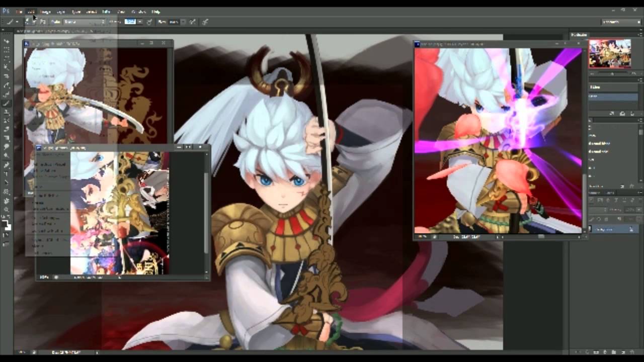This screenshot has width=644, height=362.
Task: Select the Eyedropper tool
Action: [x=7, y=85]
